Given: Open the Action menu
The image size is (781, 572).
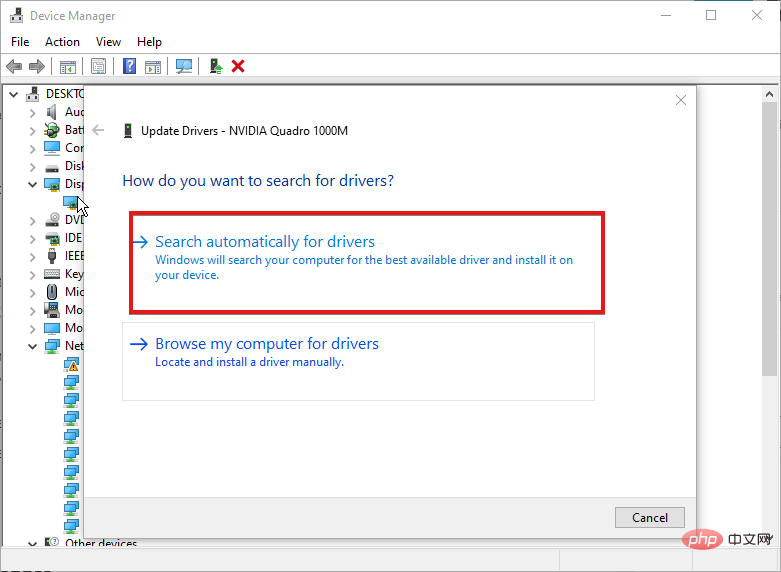Looking at the screenshot, I should click(62, 42).
